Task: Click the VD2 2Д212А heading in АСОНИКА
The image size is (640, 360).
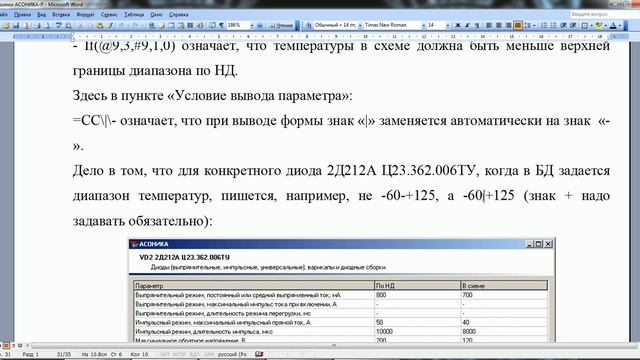Action: tap(184, 257)
